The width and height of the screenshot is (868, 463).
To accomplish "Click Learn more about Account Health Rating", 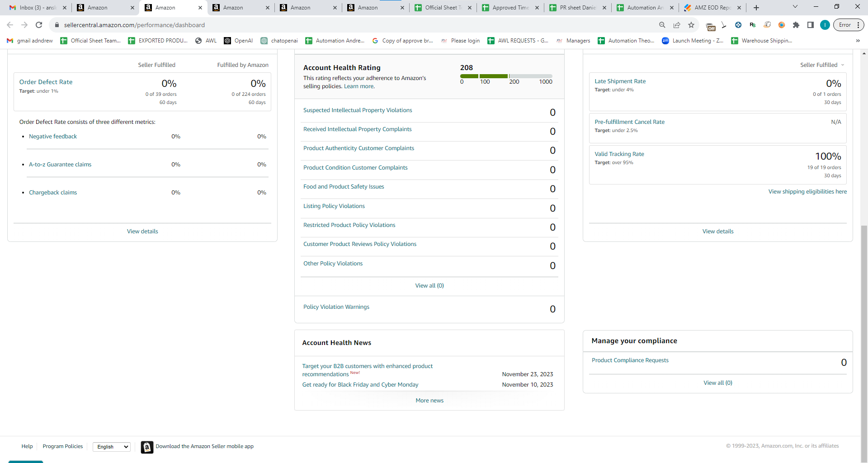I will click(x=359, y=86).
